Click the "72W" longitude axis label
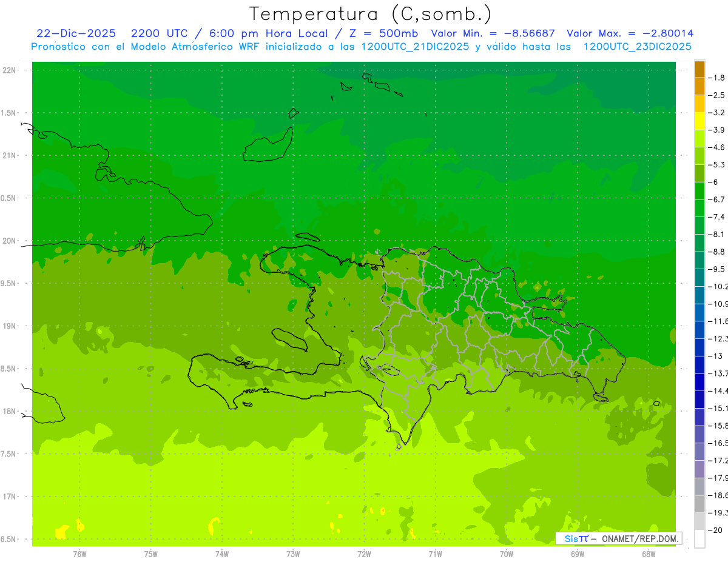This screenshot has height=562, width=728. (364, 554)
